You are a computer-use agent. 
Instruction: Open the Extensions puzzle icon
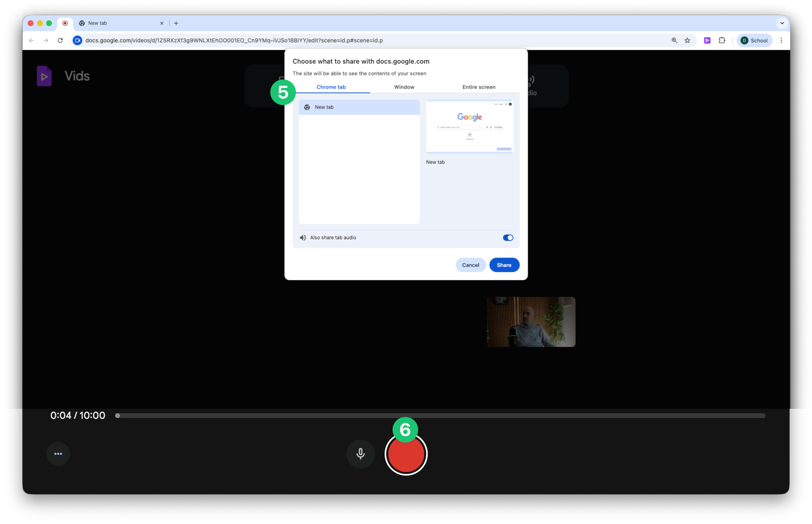click(722, 40)
